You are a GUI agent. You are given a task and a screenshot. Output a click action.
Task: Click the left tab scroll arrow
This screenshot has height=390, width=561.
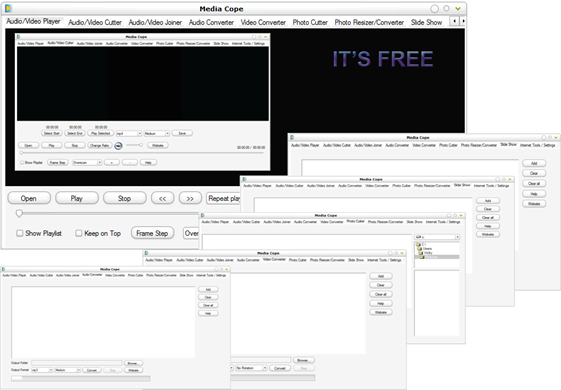(454, 21)
